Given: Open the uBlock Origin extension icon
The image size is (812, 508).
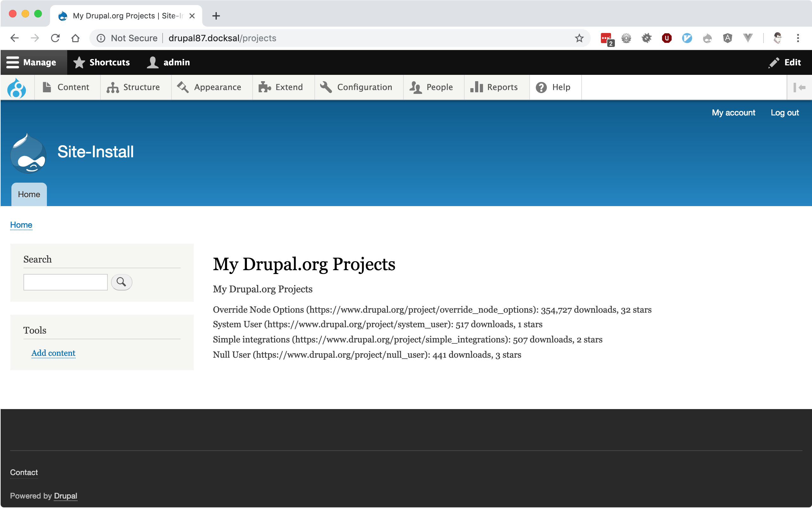Looking at the screenshot, I should pos(667,38).
